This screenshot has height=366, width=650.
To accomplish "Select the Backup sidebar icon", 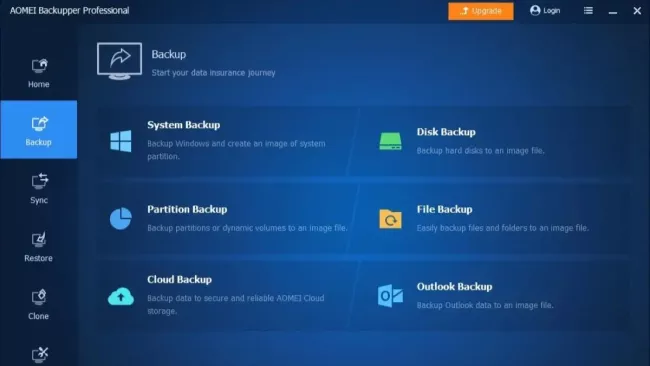I will pos(39,124).
